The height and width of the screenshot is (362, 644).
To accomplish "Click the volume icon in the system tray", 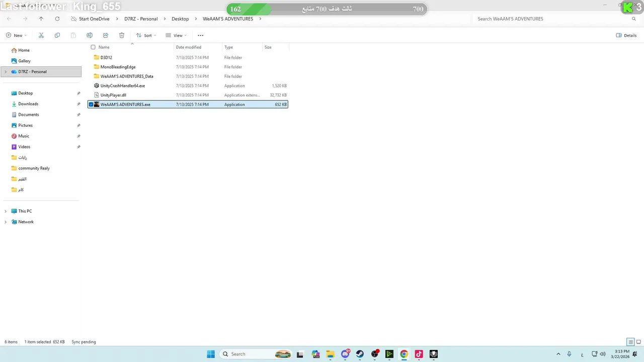I will click(603, 354).
